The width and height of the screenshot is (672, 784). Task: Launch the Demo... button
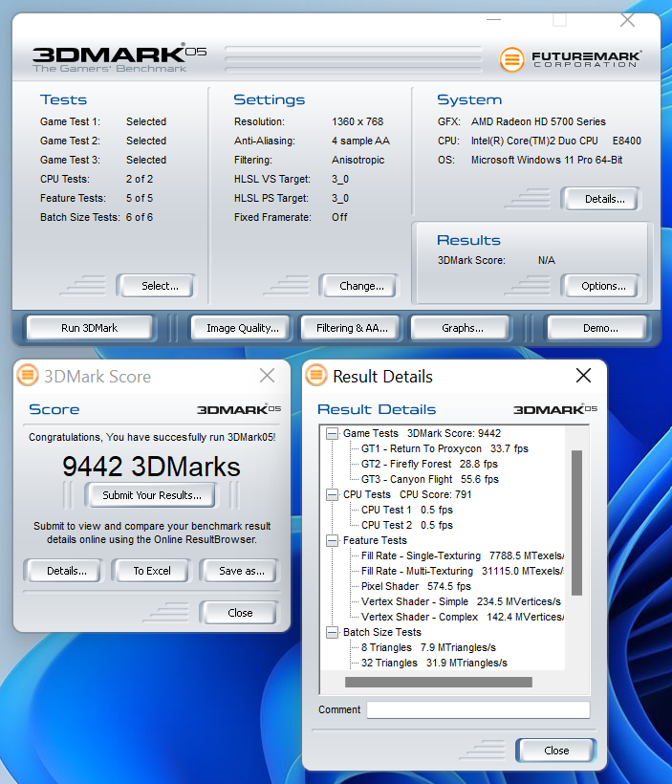coord(597,328)
